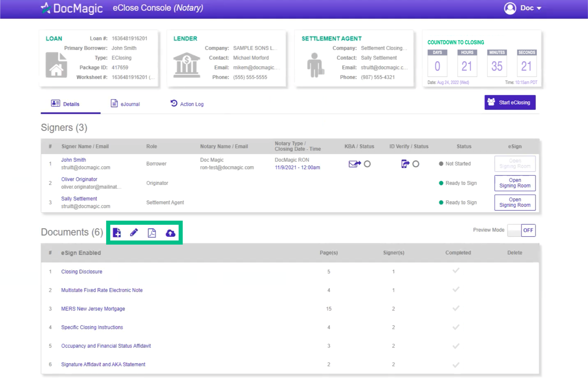Click the closing date 11/9/2021 - 12:00am

pyautogui.click(x=297, y=168)
